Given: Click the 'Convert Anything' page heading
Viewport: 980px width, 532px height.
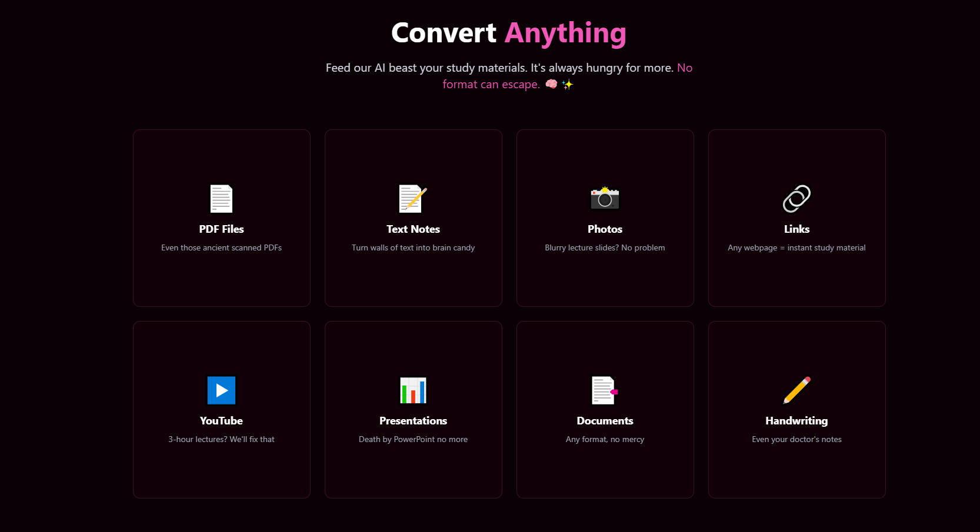Looking at the screenshot, I should click(x=508, y=33).
